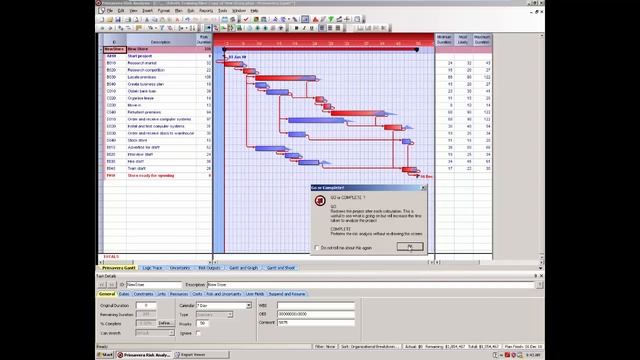This screenshot has width=640, height=360.
Task: Switch to the Risk Outputs tab
Action: [x=209, y=268]
